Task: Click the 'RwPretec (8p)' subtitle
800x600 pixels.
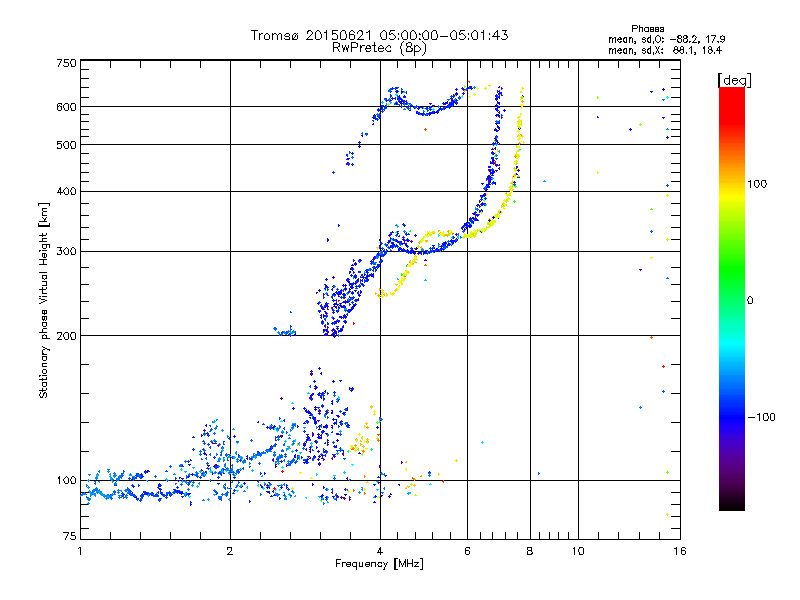Action: [x=379, y=48]
